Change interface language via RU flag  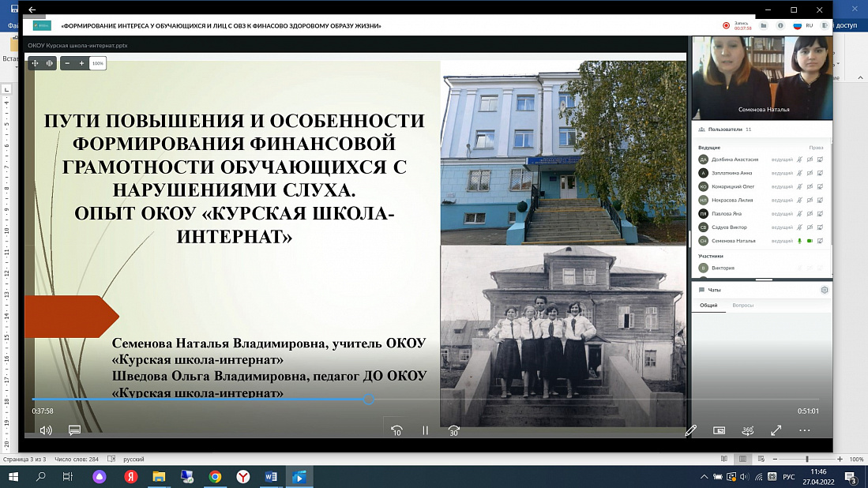pyautogui.click(x=797, y=25)
